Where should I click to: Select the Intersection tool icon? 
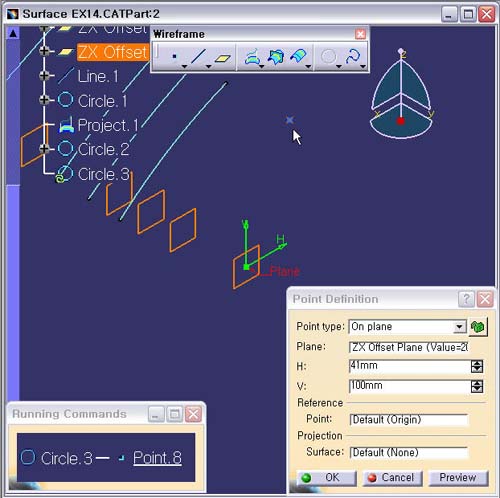276,57
